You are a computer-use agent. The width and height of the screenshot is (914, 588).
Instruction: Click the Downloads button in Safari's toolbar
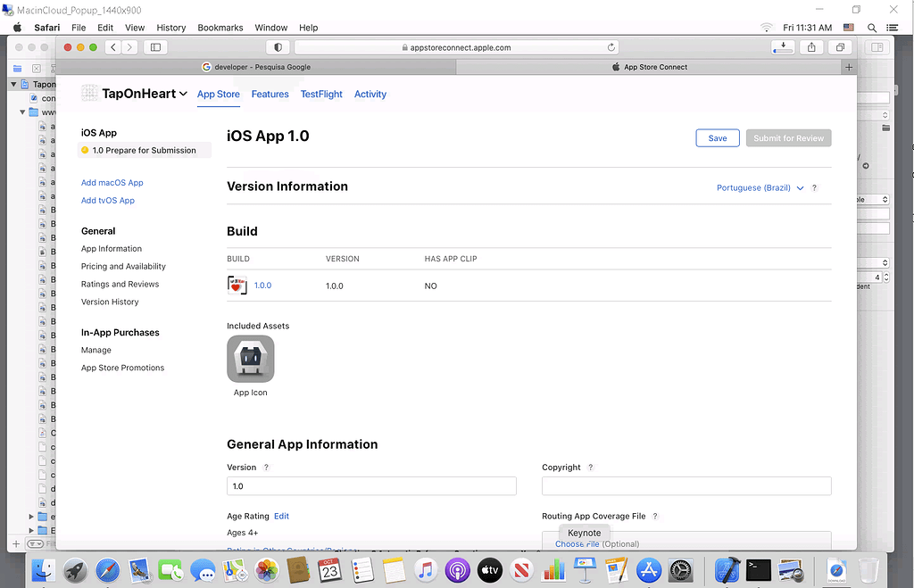click(x=783, y=47)
